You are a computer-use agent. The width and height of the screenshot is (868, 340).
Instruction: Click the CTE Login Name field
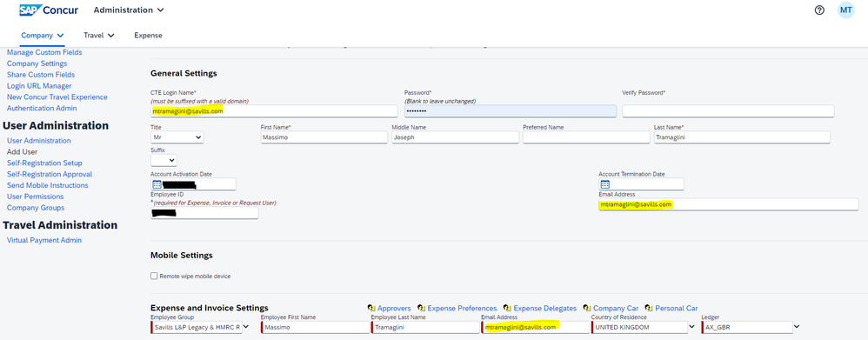(274, 111)
